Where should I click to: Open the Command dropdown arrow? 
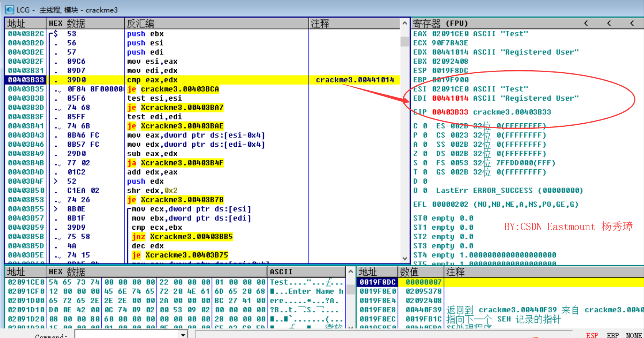[183, 335]
